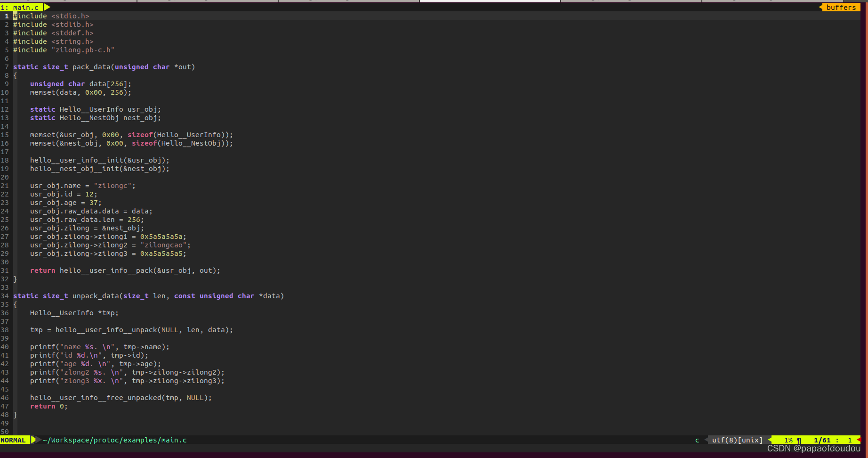Click the #include <stdlib.h> line
The image size is (868, 458).
[53, 25]
